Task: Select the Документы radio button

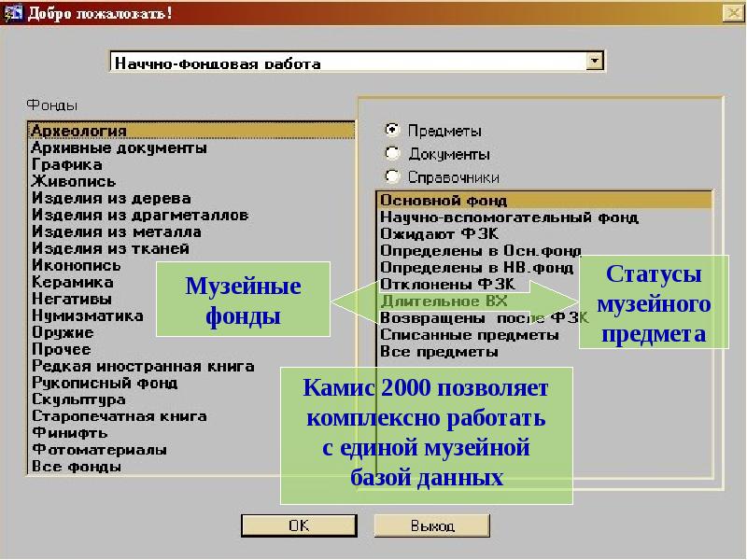Action: pyautogui.click(x=393, y=154)
